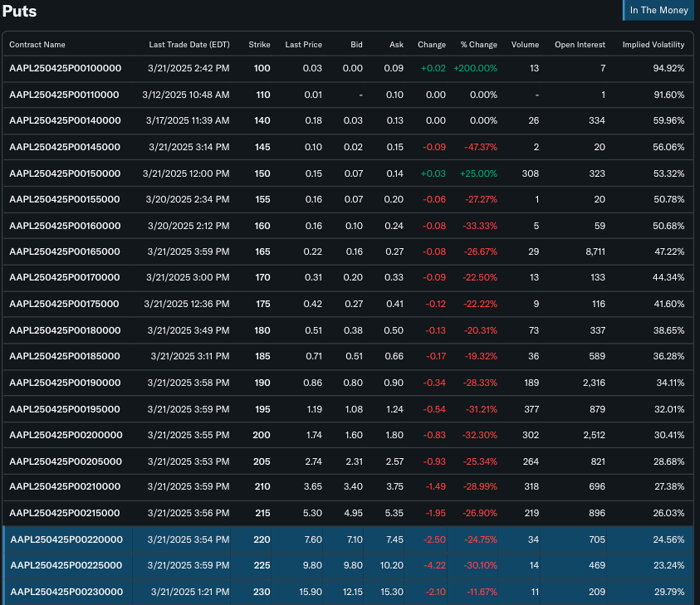Image resolution: width=700 pixels, height=605 pixels.
Task: Click contract AAPL250425P00220000 in highlighted row
Action: pos(66,540)
